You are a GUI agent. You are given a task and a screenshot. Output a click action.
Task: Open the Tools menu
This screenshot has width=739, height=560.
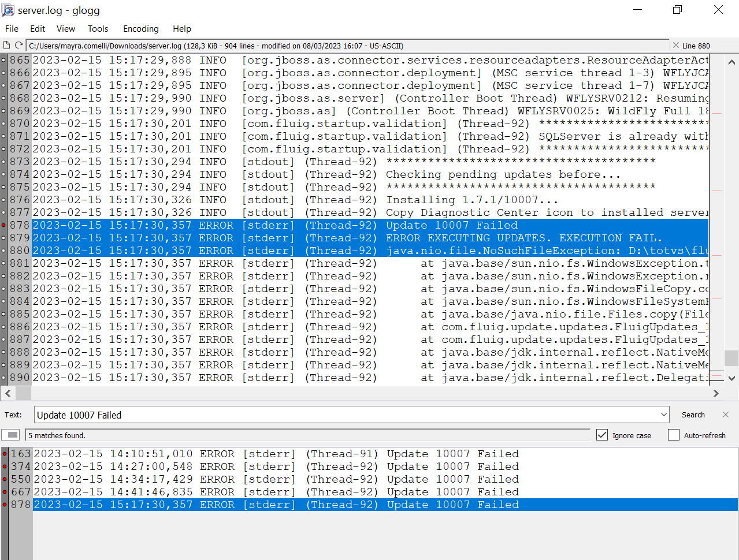click(x=98, y=29)
